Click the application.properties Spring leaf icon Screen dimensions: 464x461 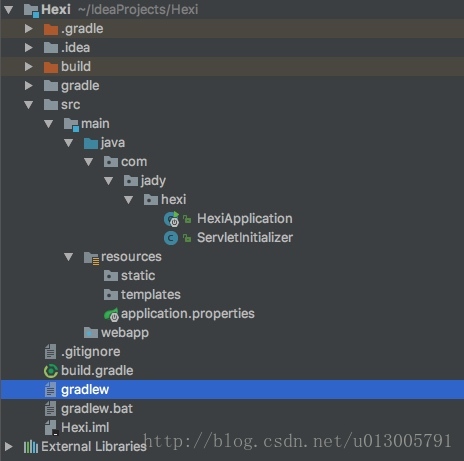111,314
